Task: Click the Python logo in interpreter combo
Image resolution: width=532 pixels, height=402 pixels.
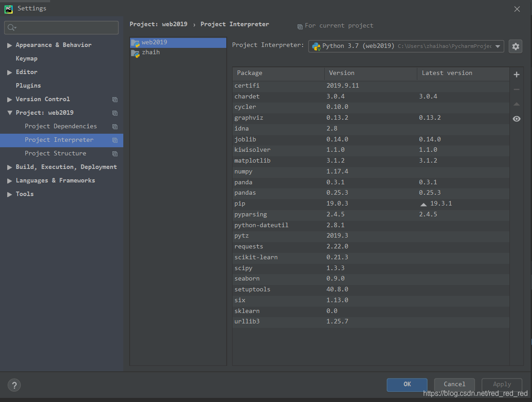Action: coord(316,47)
